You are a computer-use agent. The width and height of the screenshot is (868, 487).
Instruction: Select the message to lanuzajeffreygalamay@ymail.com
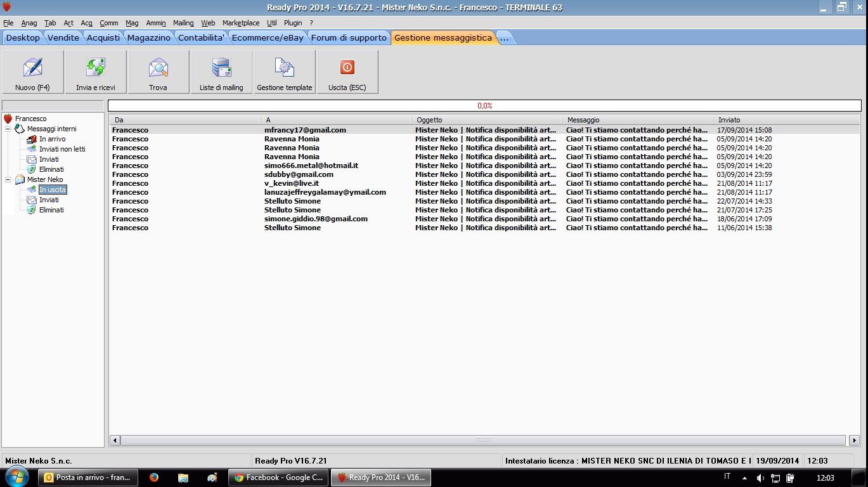(x=484, y=192)
